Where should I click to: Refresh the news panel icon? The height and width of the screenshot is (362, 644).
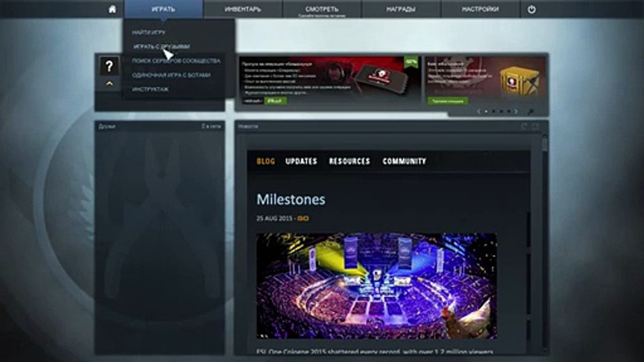pos(524,126)
